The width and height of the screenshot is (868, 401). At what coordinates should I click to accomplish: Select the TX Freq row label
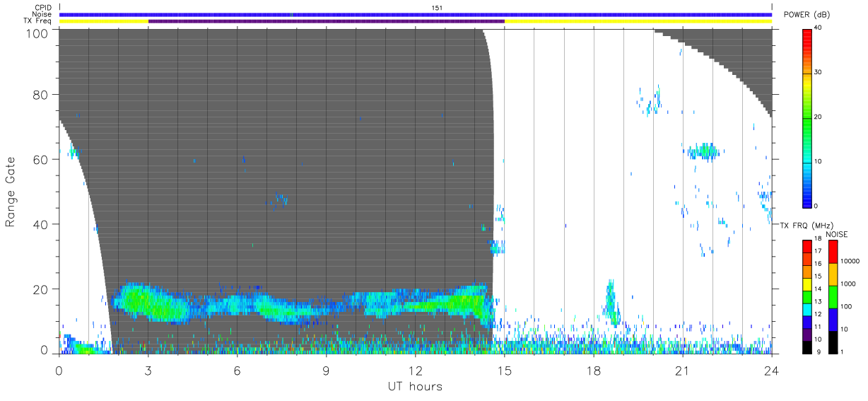(39, 21)
